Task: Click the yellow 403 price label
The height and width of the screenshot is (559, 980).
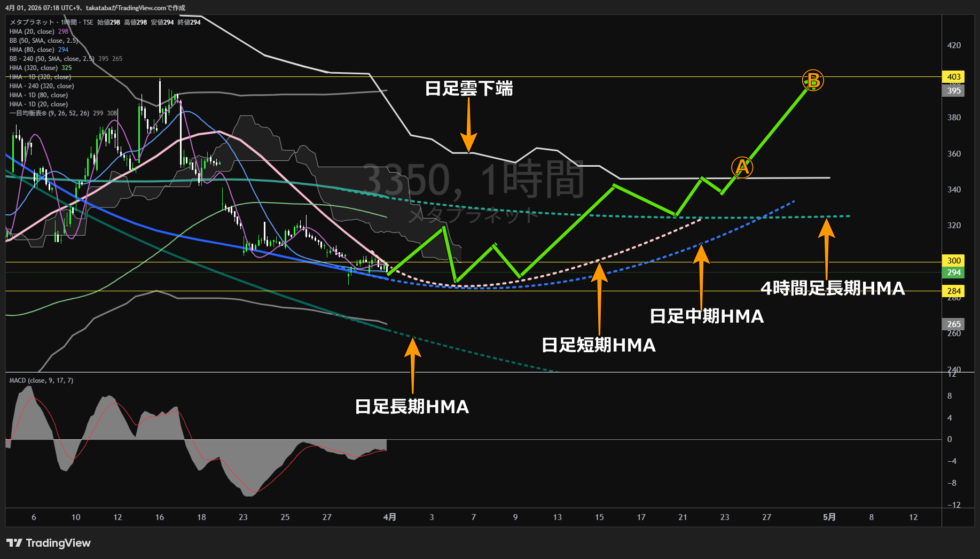Action: tap(954, 77)
